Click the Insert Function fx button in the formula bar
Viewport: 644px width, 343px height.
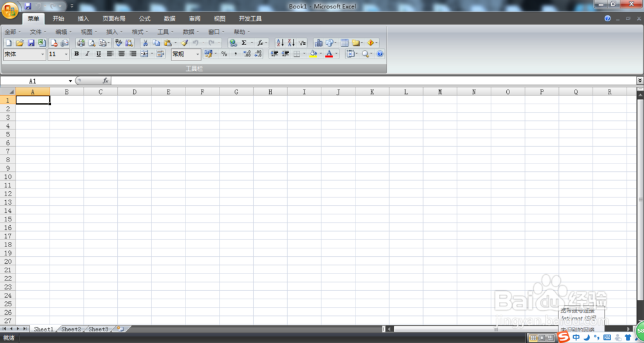pyautogui.click(x=106, y=81)
